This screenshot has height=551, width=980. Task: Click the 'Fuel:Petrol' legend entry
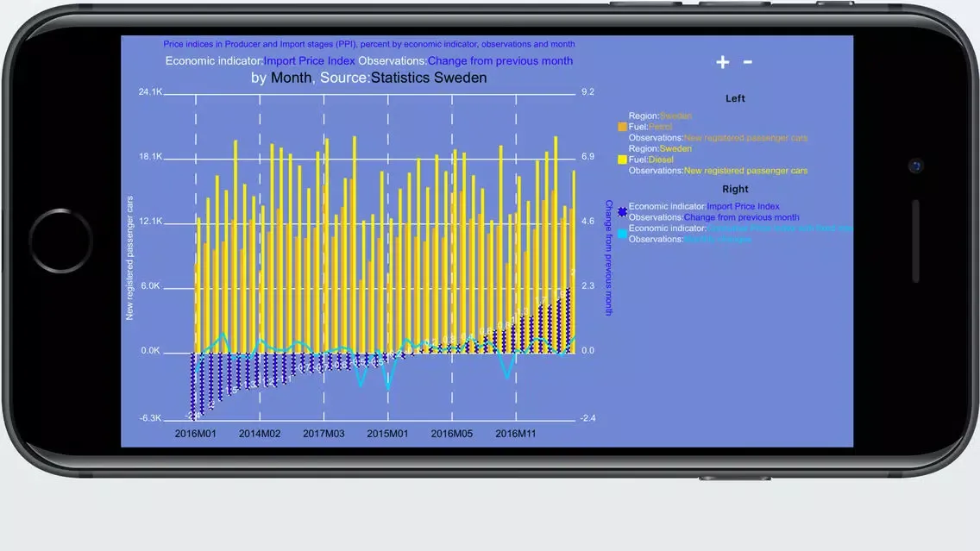[x=650, y=127]
